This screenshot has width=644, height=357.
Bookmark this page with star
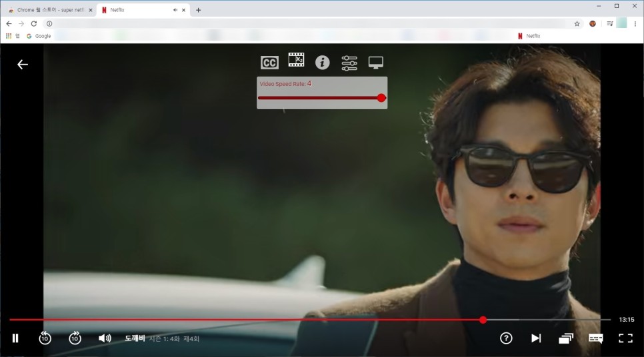[x=577, y=24]
